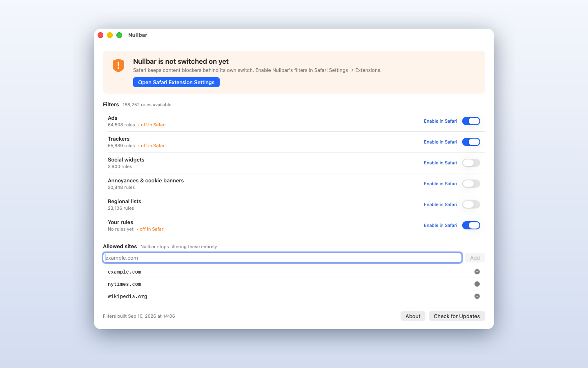The width and height of the screenshot is (588, 368).
Task: Remove example.com from allowed sites
Action: pos(477,272)
